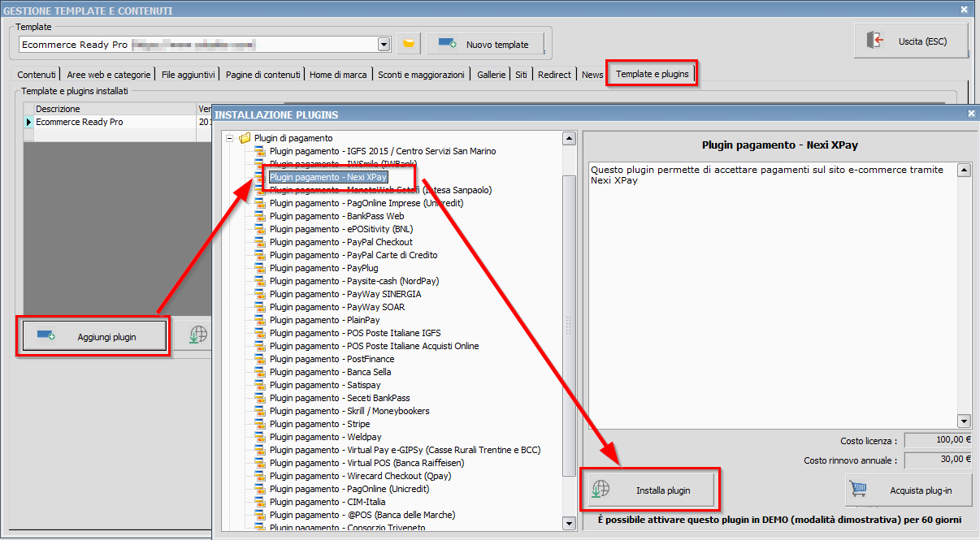This screenshot has width=980, height=540.
Task: Select Plugin pagamento - Virtual Pay e-GIPSy row
Action: coord(405,450)
